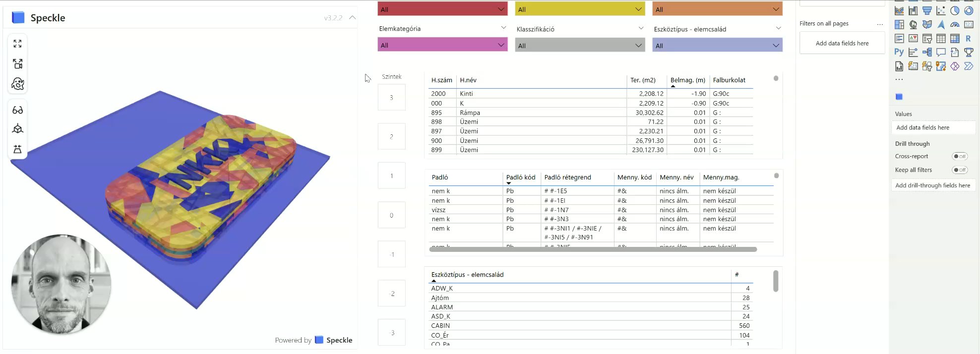Image resolution: width=980 pixels, height=354 pixels.
Task: Click Add data fields here under Filters
Action: click(842, 43)
